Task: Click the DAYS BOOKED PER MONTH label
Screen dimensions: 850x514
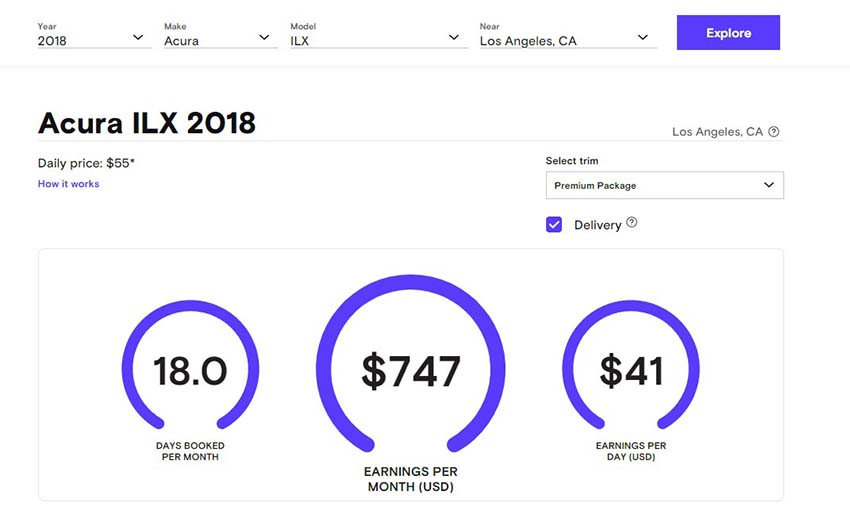Action: coord(190,451)
